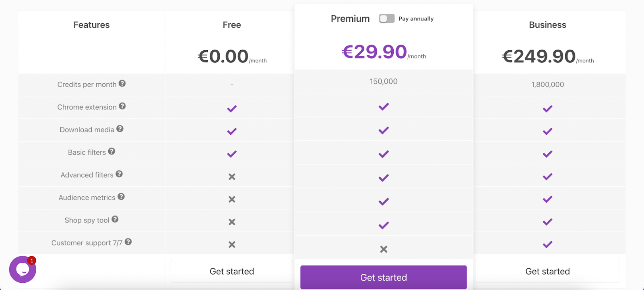The height and width of the screenshot is (290, 644).
Task: Click the Shop spy tool help icon
Action: (x=115, y=219)
